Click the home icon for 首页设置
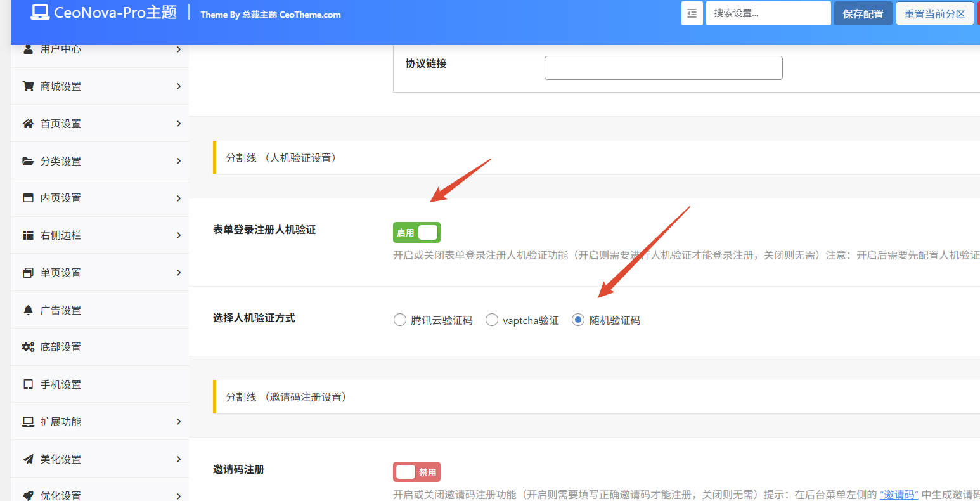Viewport: 980px width, 501px height. (x=27, y=123)
